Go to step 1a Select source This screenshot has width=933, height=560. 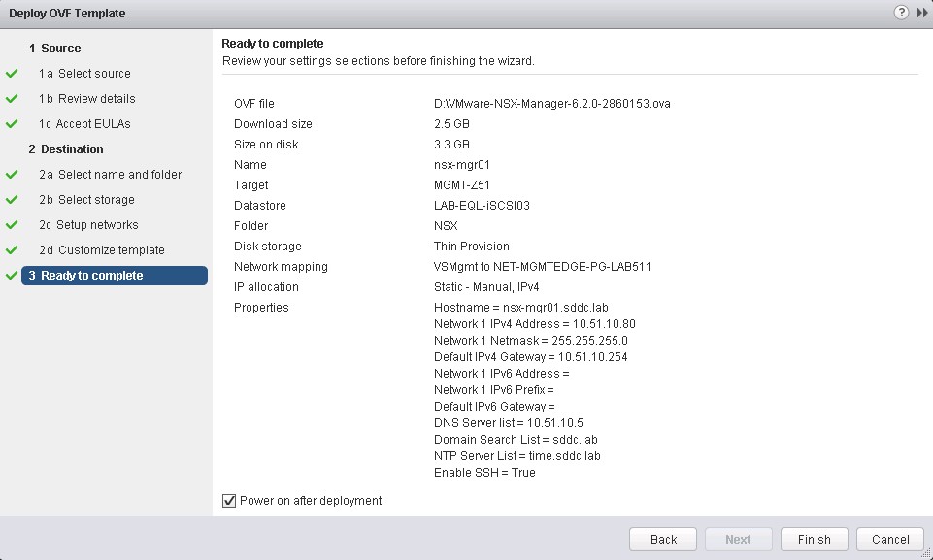[x=93, y=74]
